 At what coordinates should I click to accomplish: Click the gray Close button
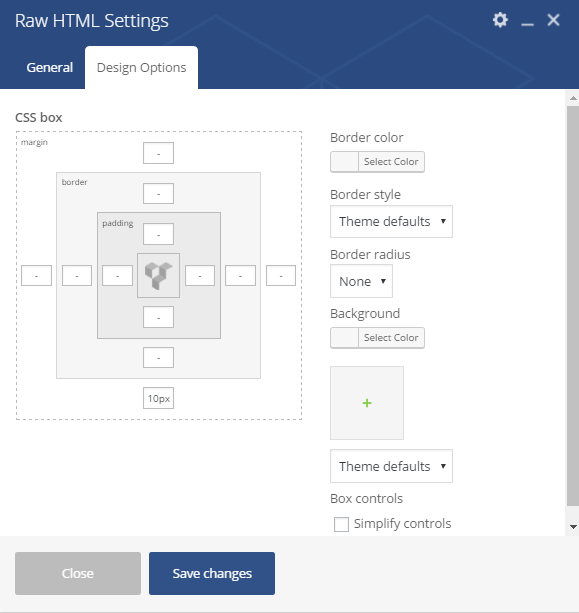tap(78, 574)
